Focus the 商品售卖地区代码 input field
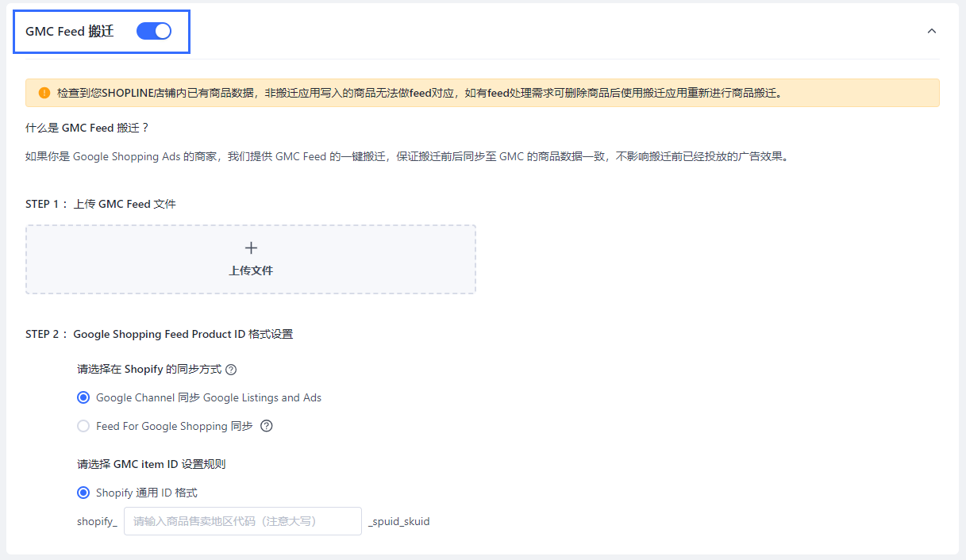Screen dimensions: 966x560 click(x=243, y=521)
